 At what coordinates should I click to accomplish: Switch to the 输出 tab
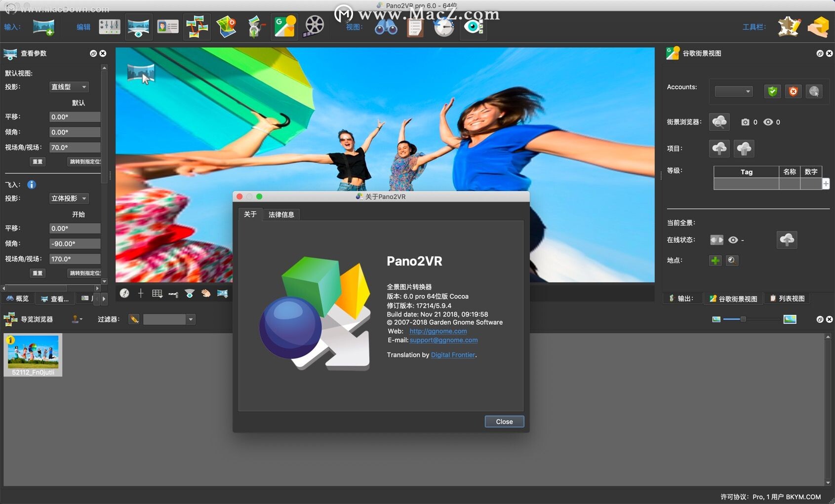pos(681,299)
